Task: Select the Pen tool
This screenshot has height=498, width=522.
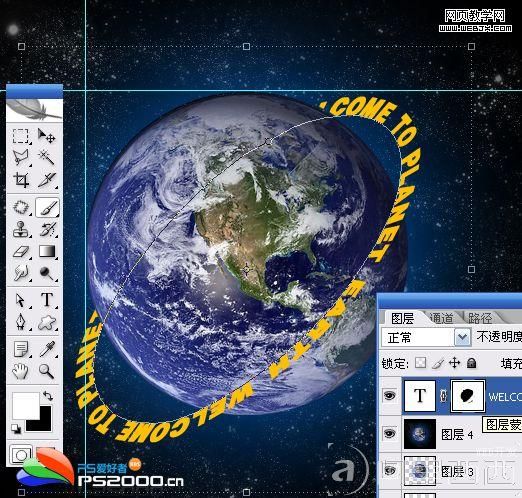Action: point(21,321)
